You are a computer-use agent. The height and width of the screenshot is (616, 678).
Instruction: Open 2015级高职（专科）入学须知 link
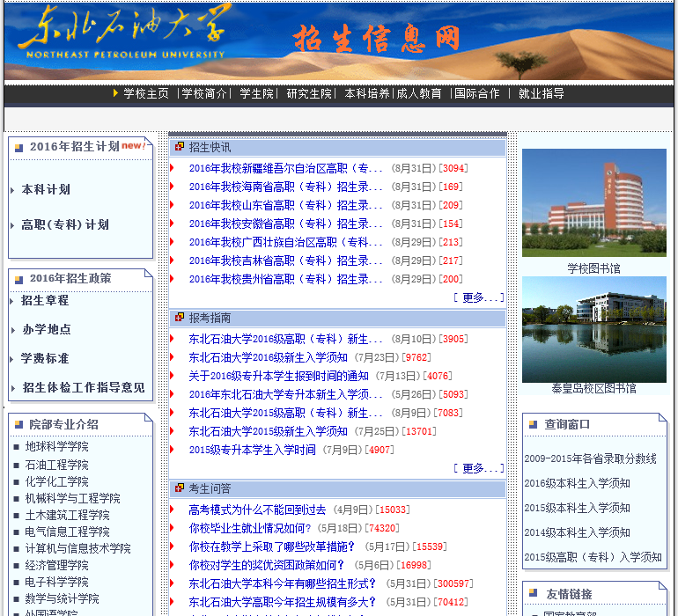pos(593,557)
